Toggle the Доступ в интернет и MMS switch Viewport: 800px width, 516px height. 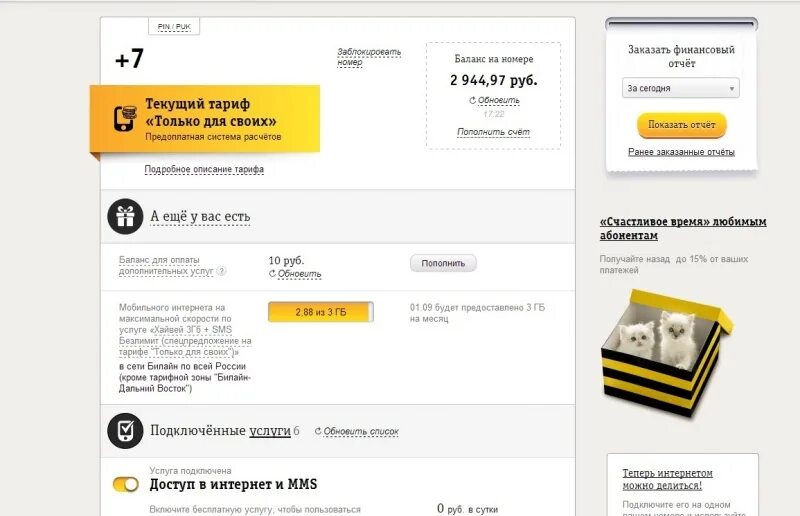pyautogui.click(x=126, y=484)
